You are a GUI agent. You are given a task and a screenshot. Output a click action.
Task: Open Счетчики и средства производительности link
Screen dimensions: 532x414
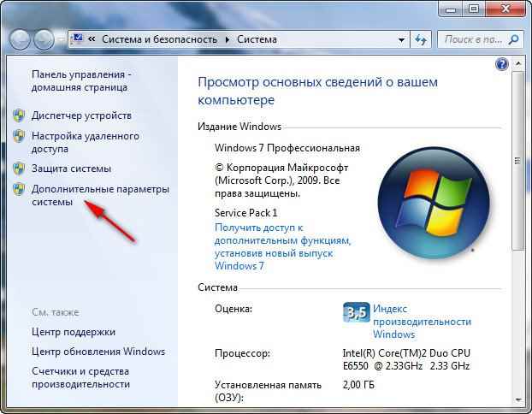80,378
